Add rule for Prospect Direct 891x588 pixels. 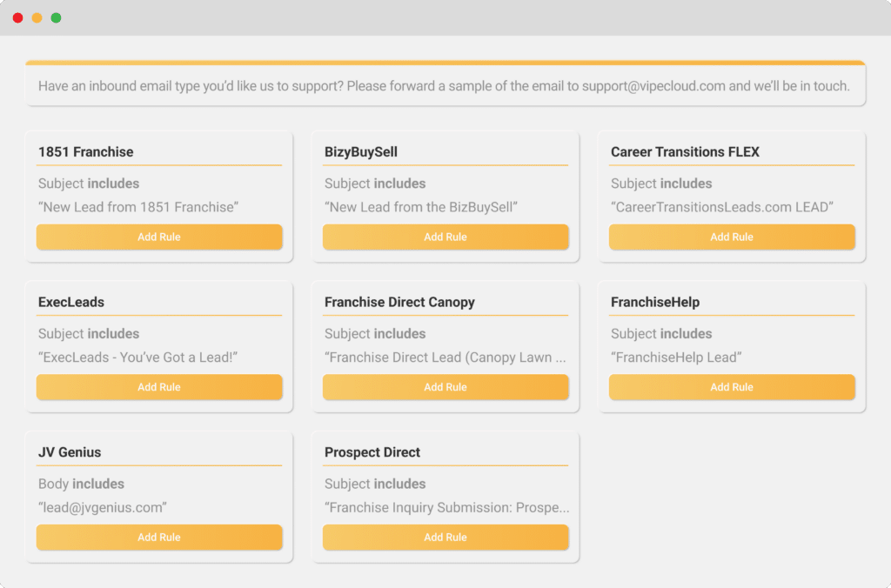(x=445, y=538)
